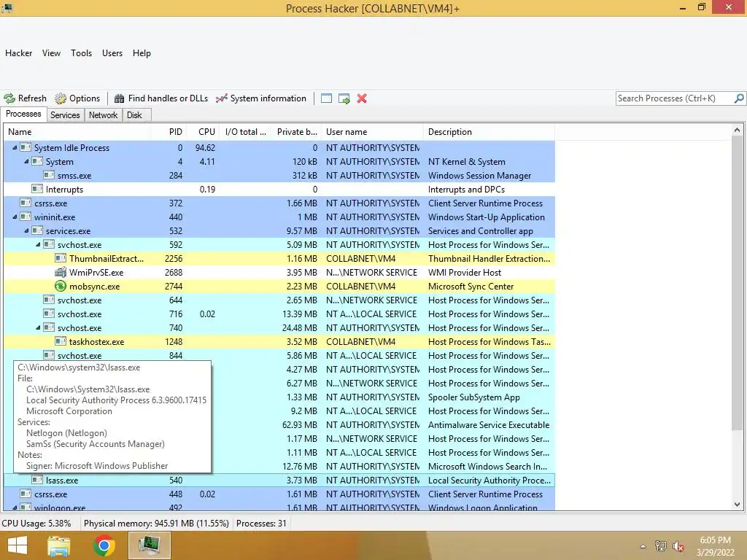Launch Google Chrome from the taskbar
The height and width of the screenshot is (560, 747).
point(104,545)
